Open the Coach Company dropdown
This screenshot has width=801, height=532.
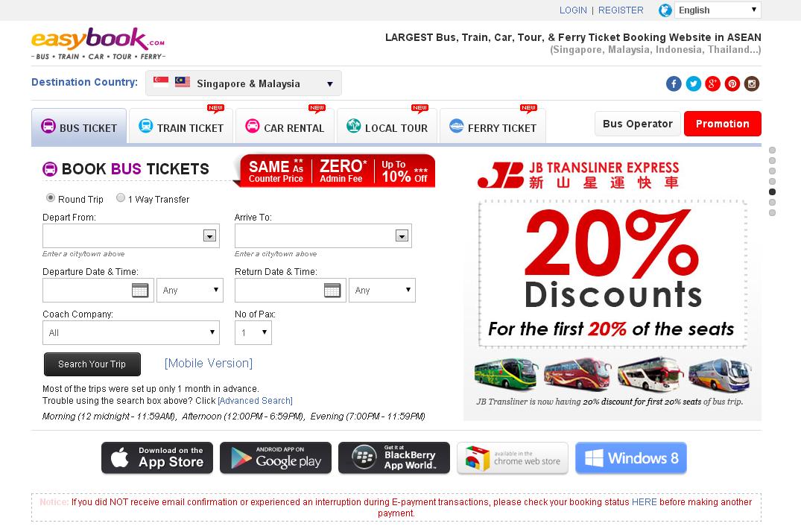131,333
